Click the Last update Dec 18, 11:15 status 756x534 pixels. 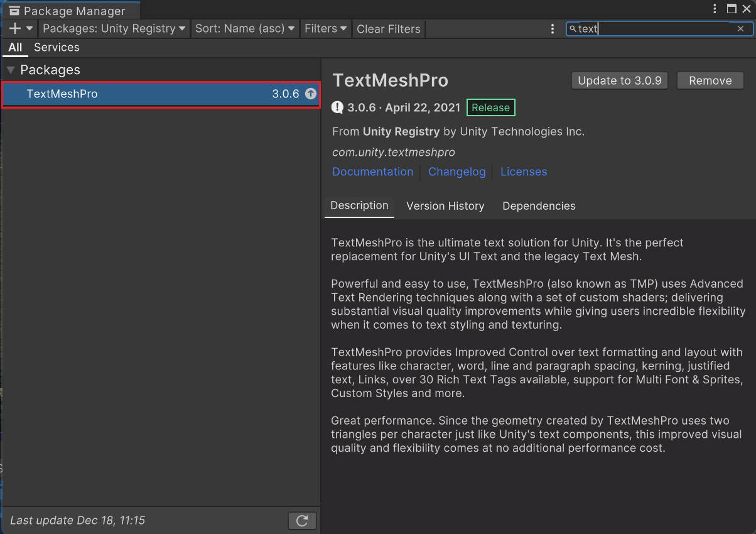click(77, 520)
